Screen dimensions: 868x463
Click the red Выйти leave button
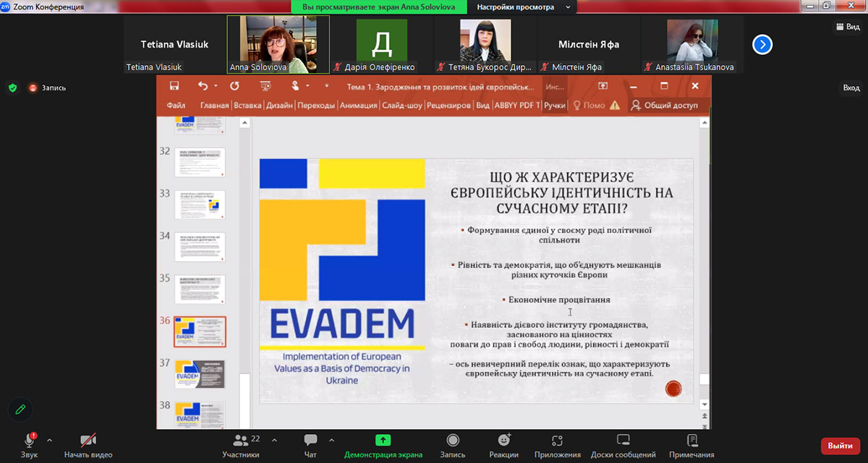(840, 446)
